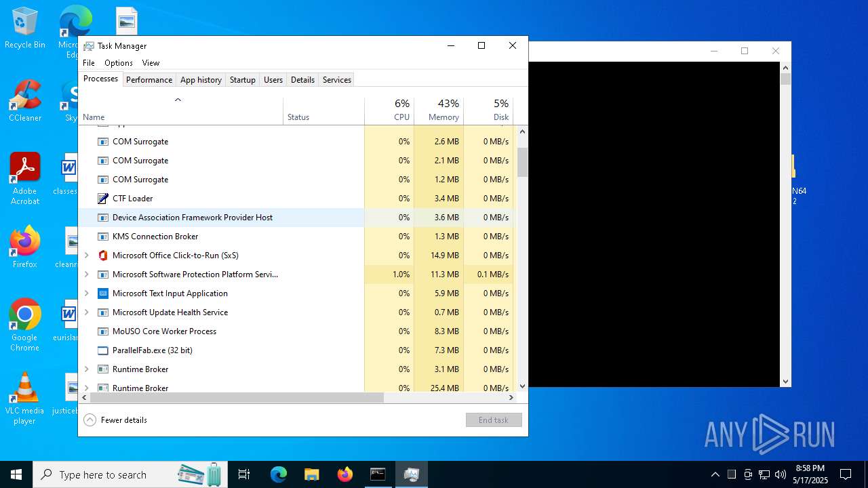868x488 pixels.
Task: Switch to the Services tab
Action: pos(337,80)
